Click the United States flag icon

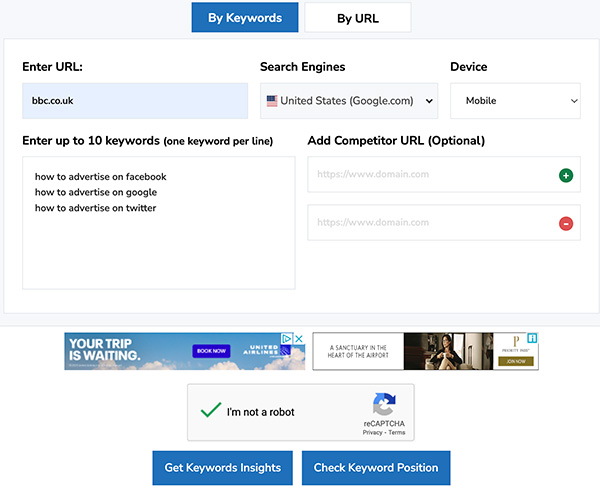coord(272,101)
